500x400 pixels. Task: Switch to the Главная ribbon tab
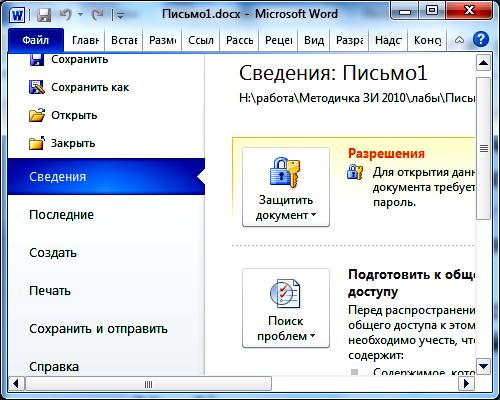pos(85,40)
